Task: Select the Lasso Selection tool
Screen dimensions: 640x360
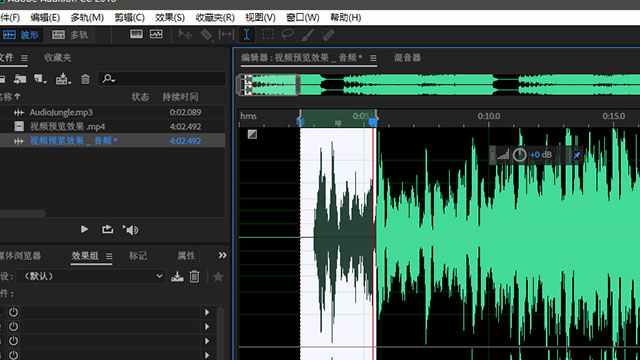Action: [x=288, y=35]
